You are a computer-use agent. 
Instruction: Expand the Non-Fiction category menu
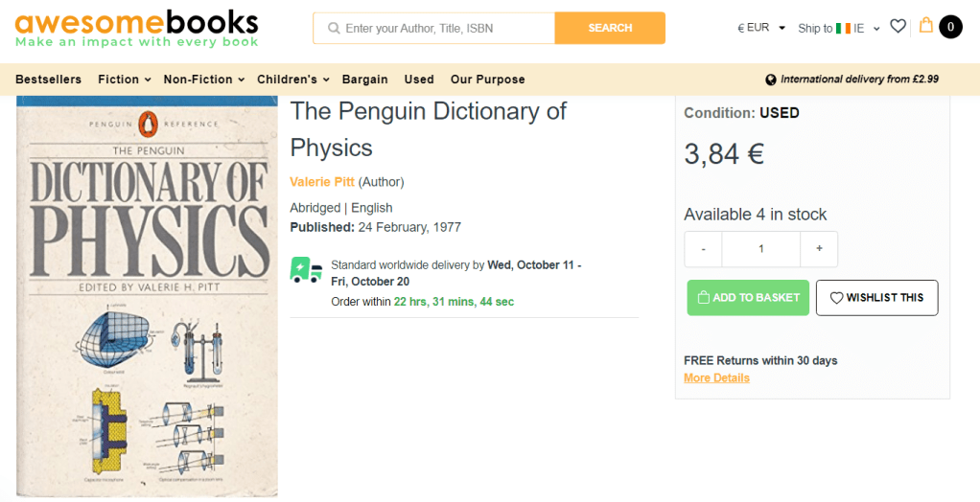coord(203,80)
